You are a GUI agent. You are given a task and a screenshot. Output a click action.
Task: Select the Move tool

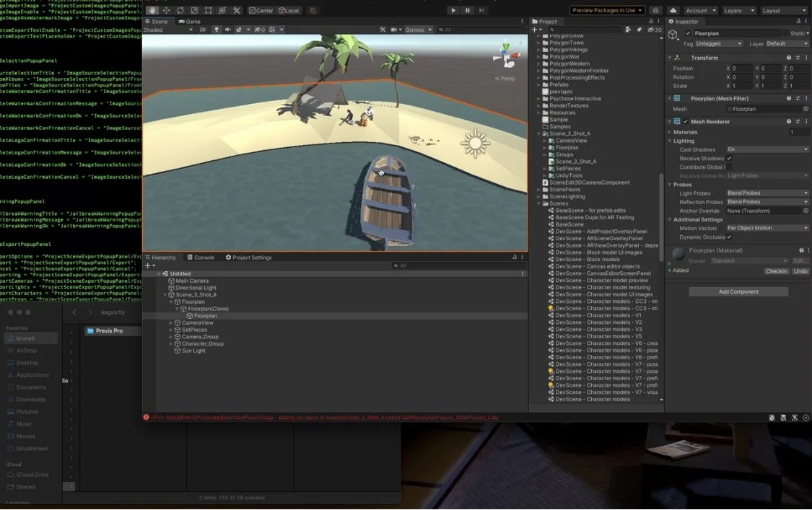tap(167, 10)
